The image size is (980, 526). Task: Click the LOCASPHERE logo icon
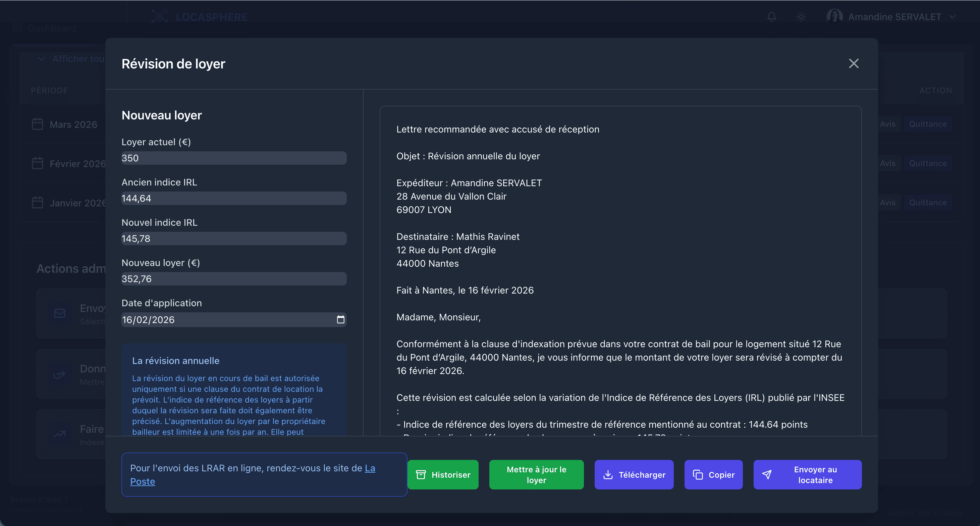click(x=160, y=16)
